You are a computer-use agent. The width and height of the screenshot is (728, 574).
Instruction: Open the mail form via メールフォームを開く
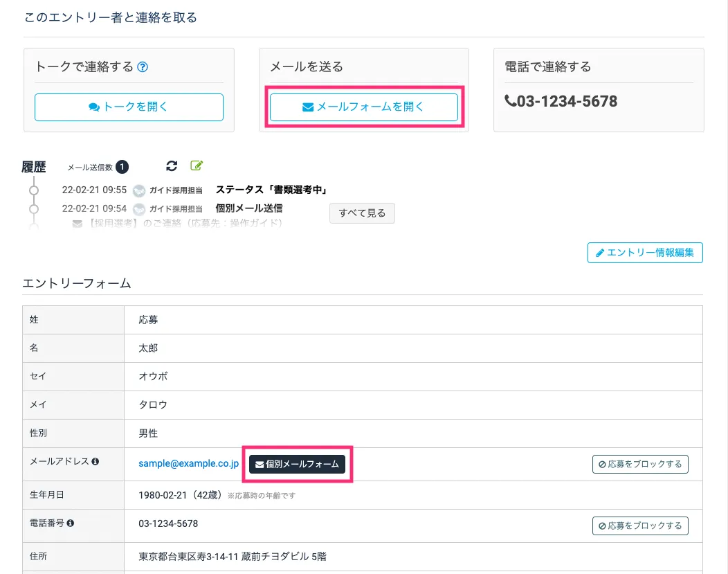pos(363,107)
